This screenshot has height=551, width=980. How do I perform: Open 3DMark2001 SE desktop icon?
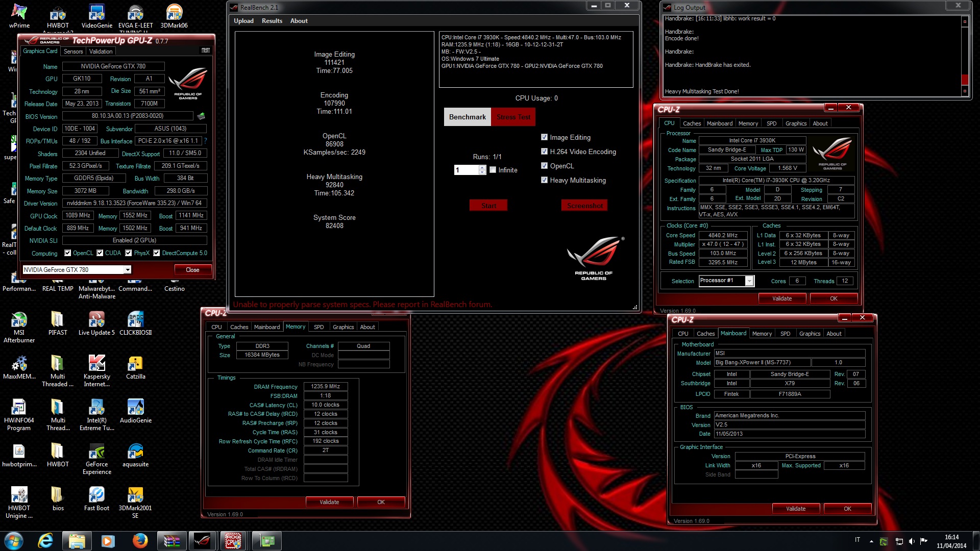pyautogui.click(x=135, y=503)
